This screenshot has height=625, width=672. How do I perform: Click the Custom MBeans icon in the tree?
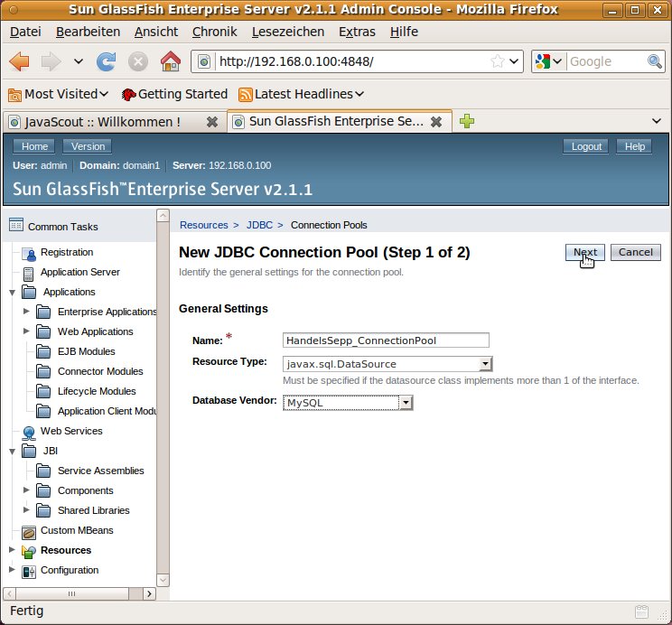[28, 531]
